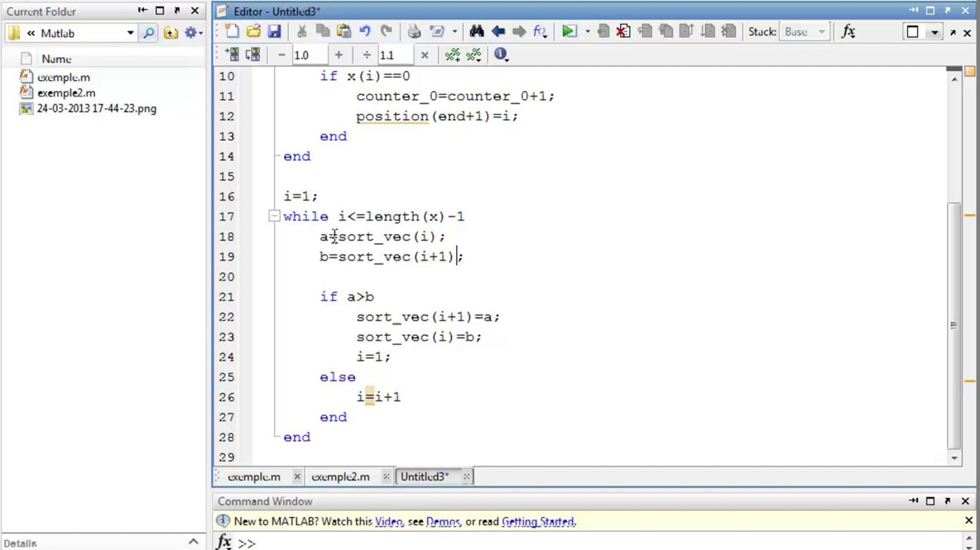
Task: Copy selection in editor toolbar
Action: 323,31
